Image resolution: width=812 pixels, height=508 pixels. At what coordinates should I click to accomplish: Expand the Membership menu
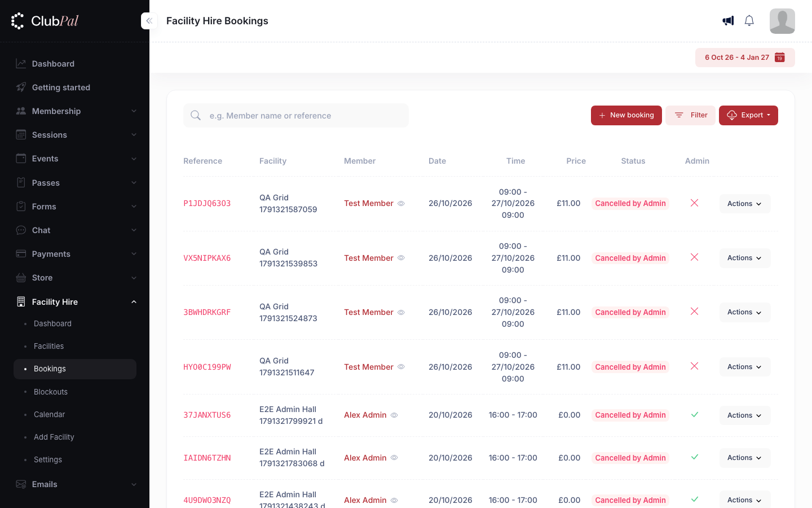pos(76,111)
